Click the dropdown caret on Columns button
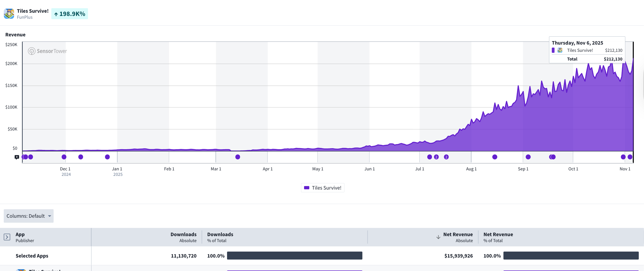 point(50,216)
